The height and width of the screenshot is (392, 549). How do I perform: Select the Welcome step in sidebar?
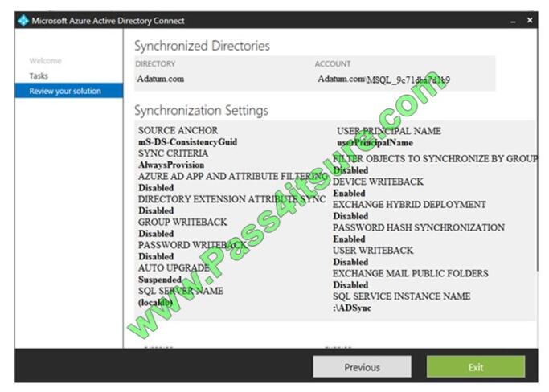[45, 61]
